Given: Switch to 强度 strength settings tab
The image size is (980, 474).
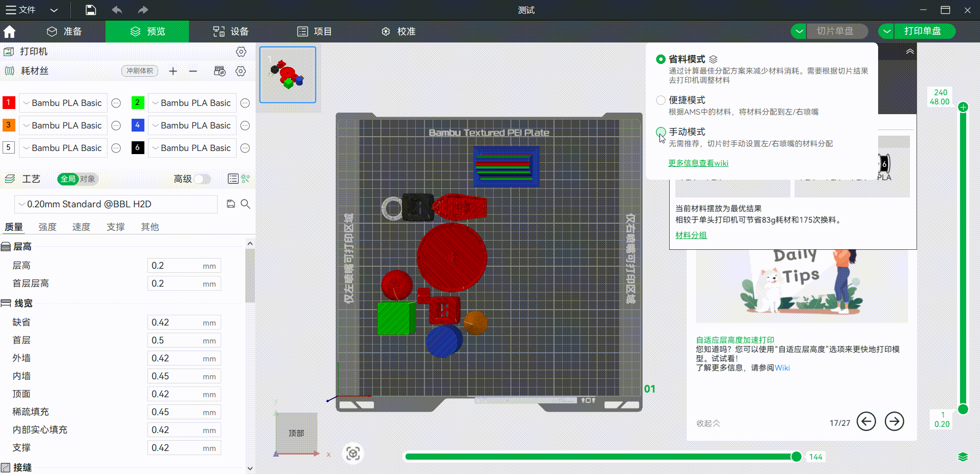Looking at the screenshot, I should (x=48, y=227).
